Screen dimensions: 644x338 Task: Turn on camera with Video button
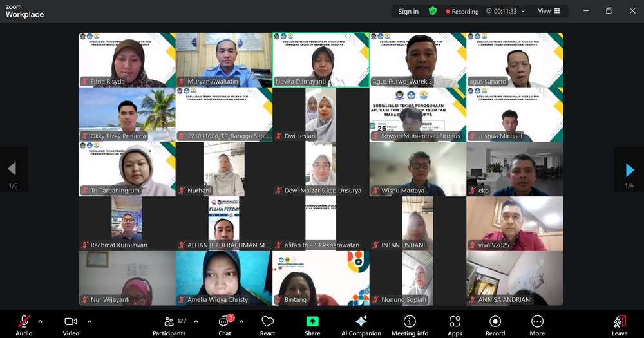(x=71, y=324)
